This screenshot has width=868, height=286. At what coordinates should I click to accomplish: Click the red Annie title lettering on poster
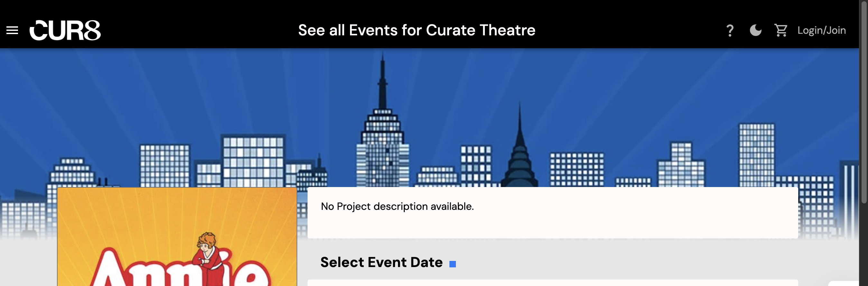pos(180,269)
